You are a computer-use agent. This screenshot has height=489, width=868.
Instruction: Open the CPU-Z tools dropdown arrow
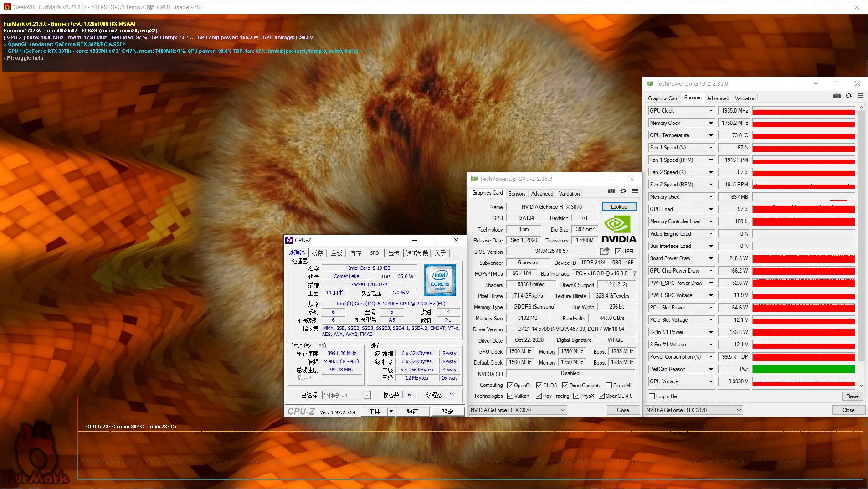pyautogui.click(x=390, y=412)
